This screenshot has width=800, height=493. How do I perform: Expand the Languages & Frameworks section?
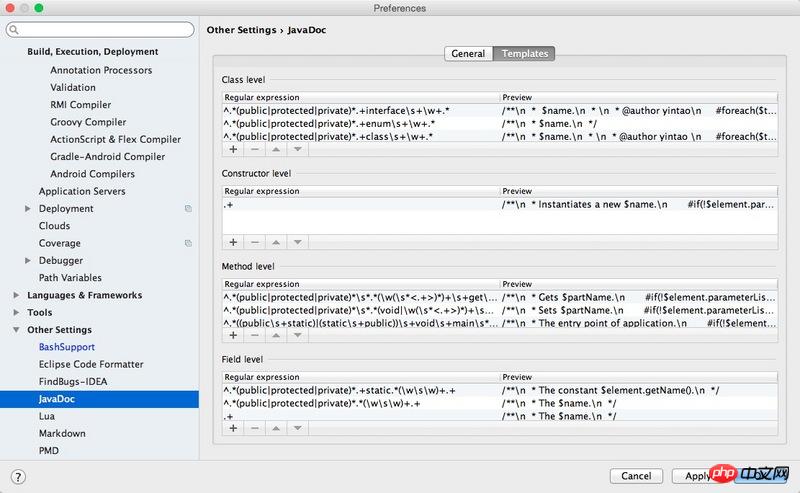pos(16,296)
